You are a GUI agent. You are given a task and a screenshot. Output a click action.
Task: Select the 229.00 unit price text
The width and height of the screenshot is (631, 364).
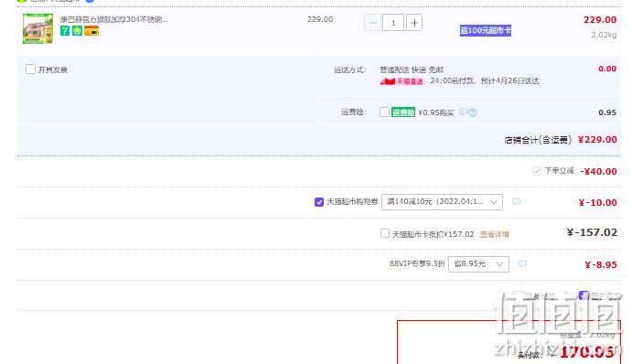tap(320, 19)
